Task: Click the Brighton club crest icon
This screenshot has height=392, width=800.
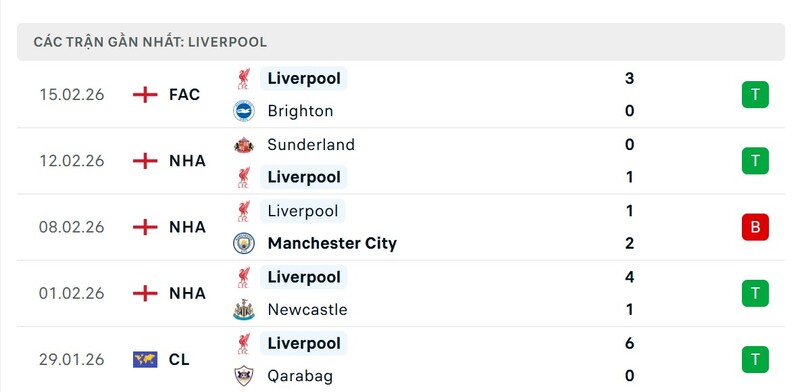Action: (244, 111)
